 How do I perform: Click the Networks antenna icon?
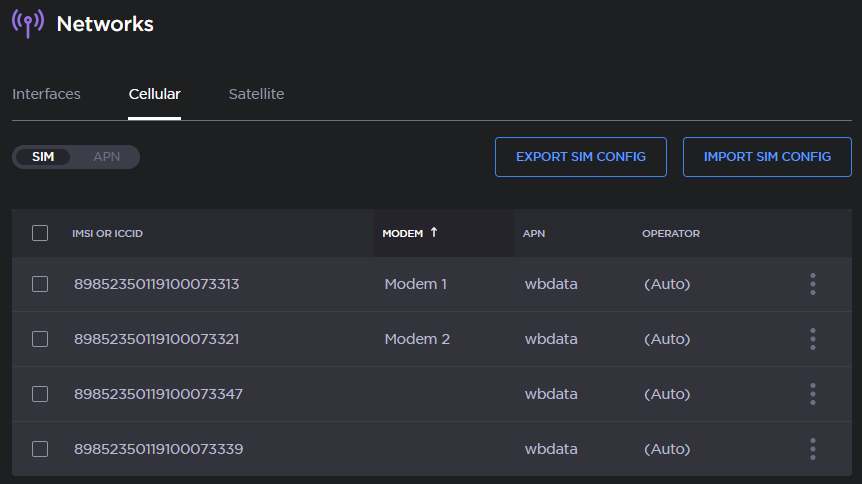(28, 23)
